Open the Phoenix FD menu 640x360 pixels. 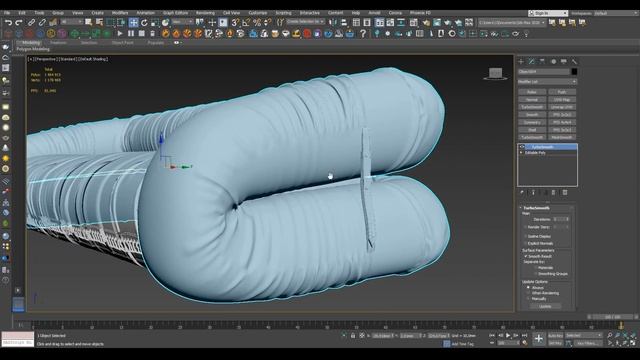[420, 13]
